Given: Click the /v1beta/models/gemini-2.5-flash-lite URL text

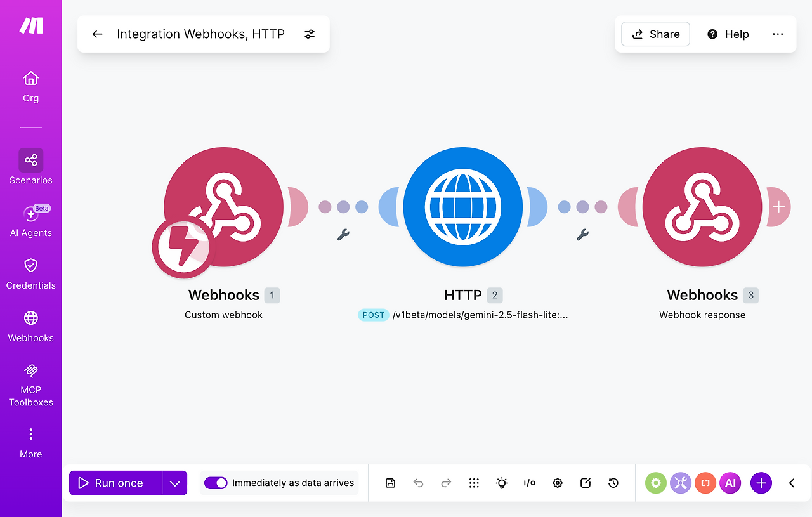Looking at the screenshot, I should pyautogui.click(x=480, y=315).
